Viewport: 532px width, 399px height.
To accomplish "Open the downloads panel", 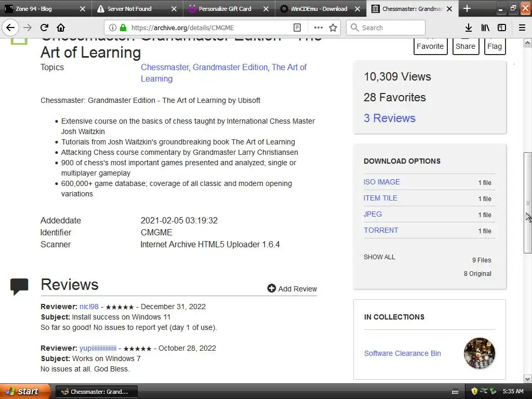I will (469, 28).
